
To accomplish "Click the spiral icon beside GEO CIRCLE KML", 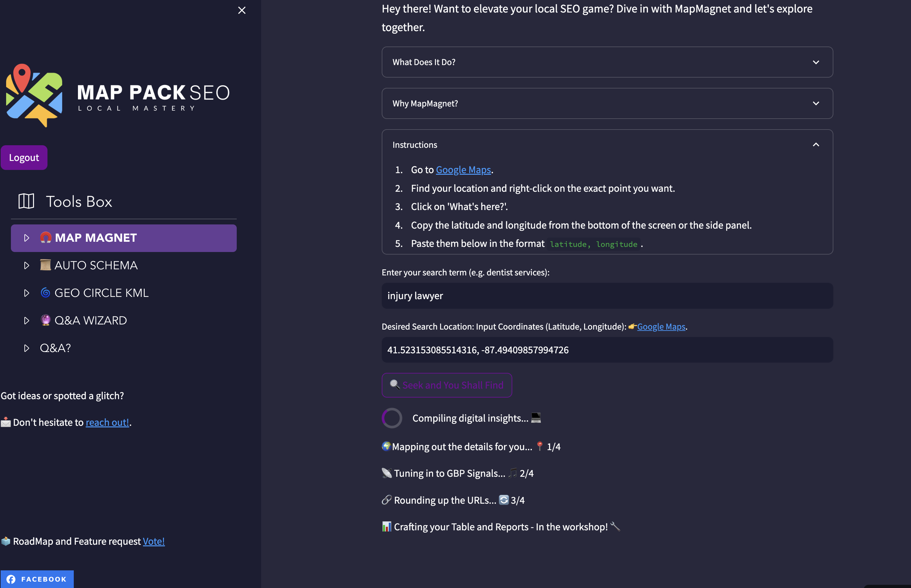I will (x=46, y=292).
